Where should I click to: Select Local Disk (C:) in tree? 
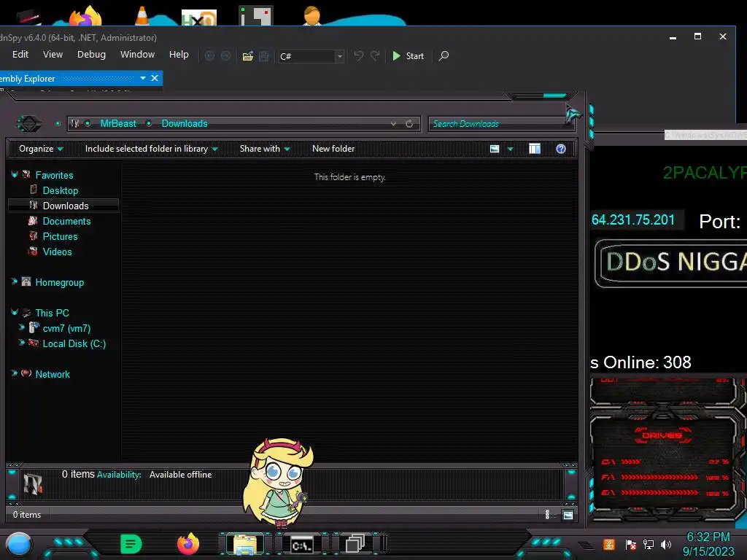74,343
